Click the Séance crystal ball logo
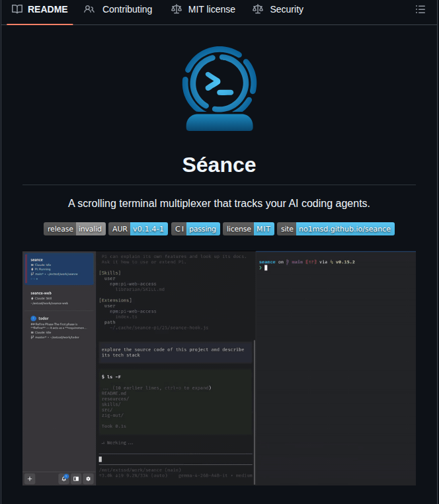The width and height of the screenshot is (439, 504). [219, 89]
